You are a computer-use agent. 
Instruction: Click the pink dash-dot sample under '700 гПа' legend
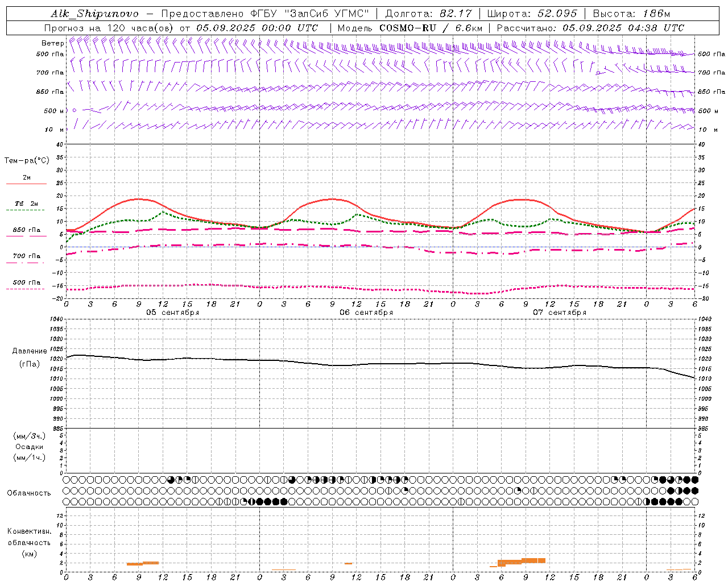tap(26, 263)
